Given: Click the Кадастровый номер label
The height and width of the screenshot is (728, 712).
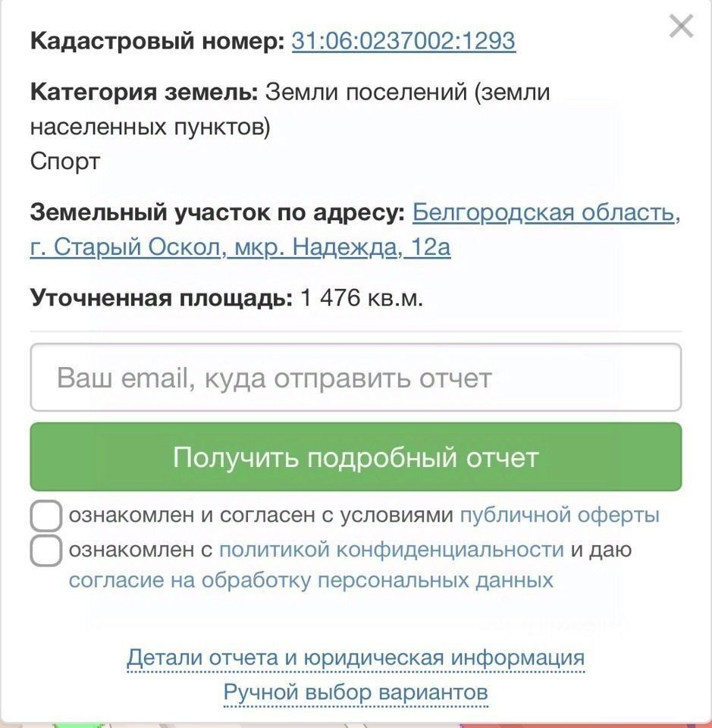Looking at the screenshot, I should point(158,41).
